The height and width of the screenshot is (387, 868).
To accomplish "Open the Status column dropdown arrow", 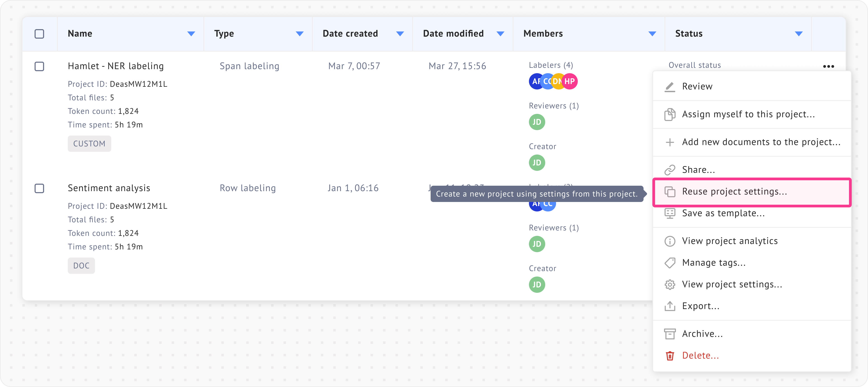I will coord(799,34).
